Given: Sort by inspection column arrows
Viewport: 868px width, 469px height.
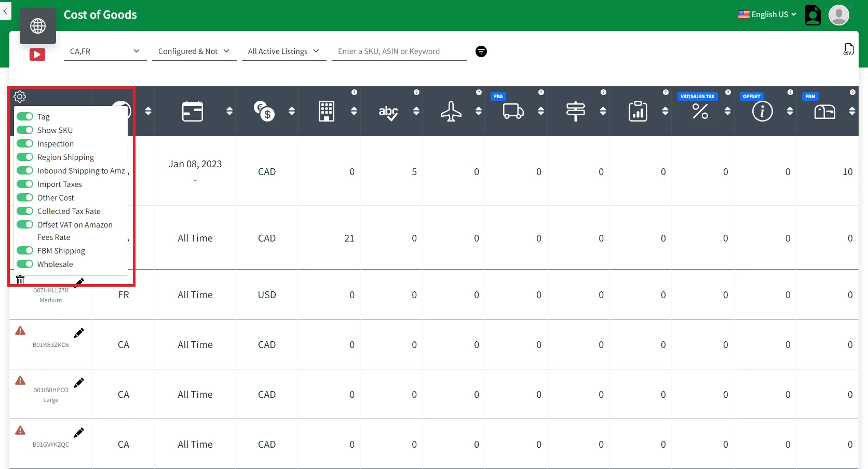Looking at the screenshot, I should pyautogui.click(x=416, y=111).
